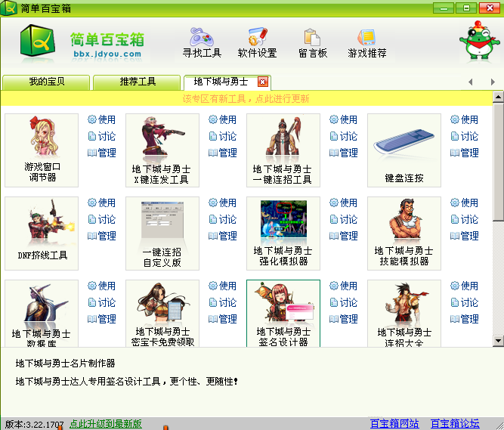
Task: Click the green 简单百宝箱 cube logo
Action: tap(37, 41)
